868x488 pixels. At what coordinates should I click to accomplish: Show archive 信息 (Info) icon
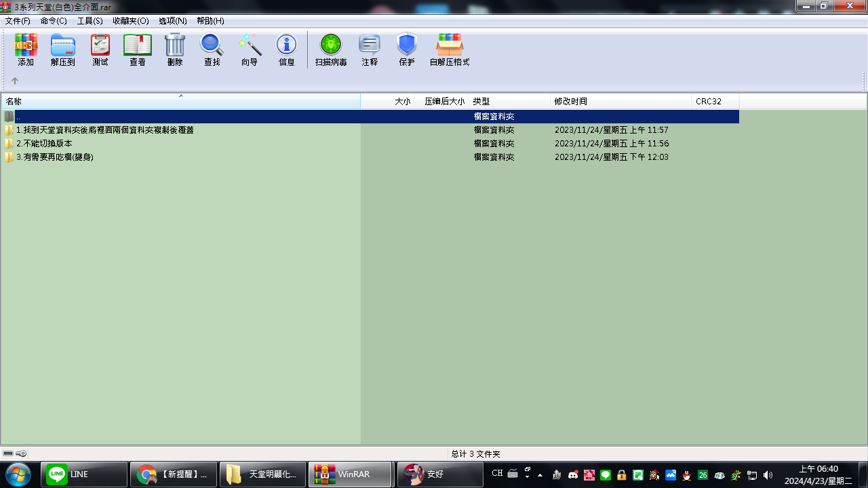point(287,50)
